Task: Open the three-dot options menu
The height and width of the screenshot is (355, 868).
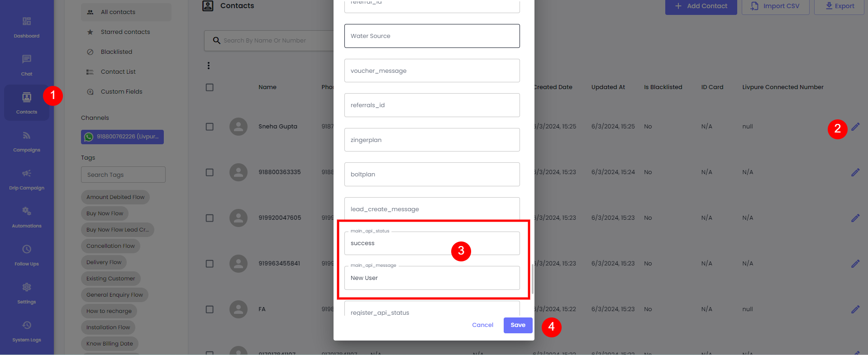Action: click(x=209, y=66)
